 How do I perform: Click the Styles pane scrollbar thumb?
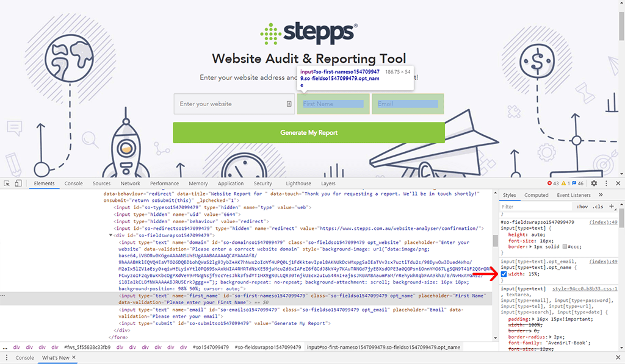tap(622, 219)
